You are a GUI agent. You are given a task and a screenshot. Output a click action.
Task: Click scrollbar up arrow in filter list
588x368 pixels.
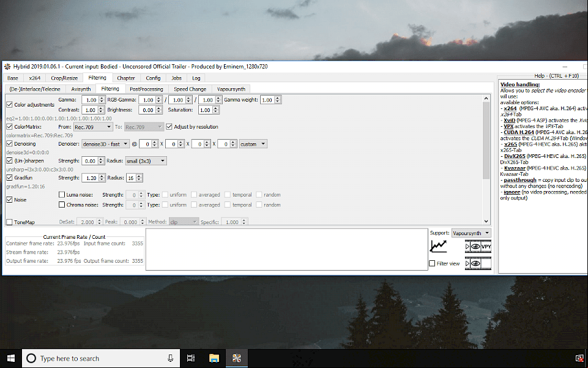tap(486, 99)
